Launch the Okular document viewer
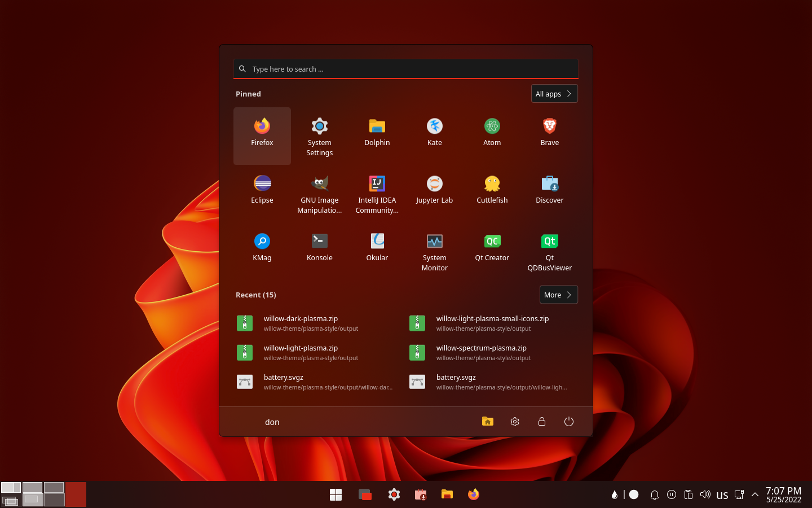The width and height of the screenshot is (812, 508). click(377, 251)
